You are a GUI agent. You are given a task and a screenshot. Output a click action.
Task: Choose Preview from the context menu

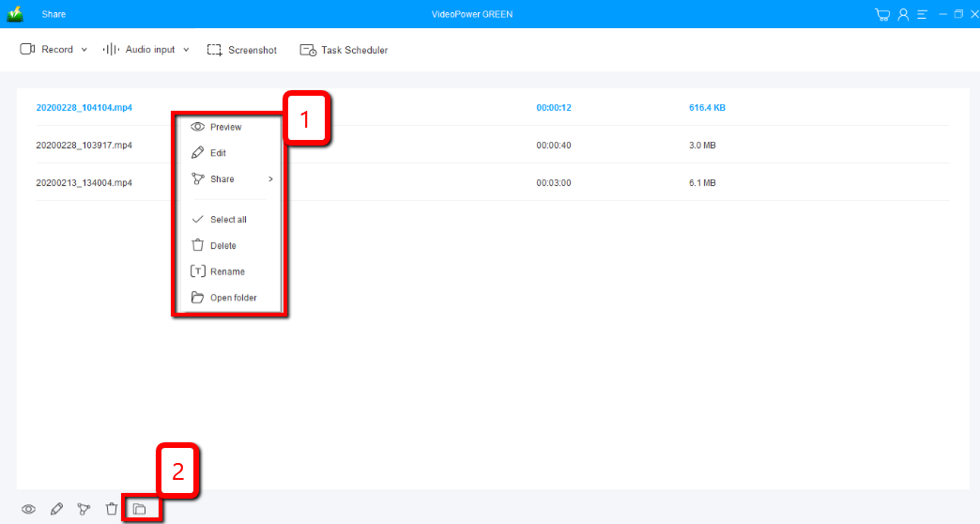pyautogui.click(x=225, y=127)
